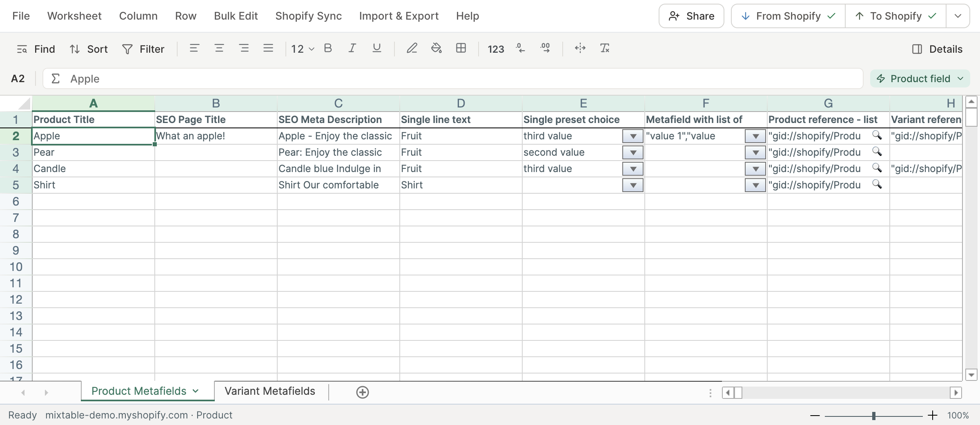Screen dimensions: 980x425
Task: Align cell text to the right
Action: [x=244, y=49]
